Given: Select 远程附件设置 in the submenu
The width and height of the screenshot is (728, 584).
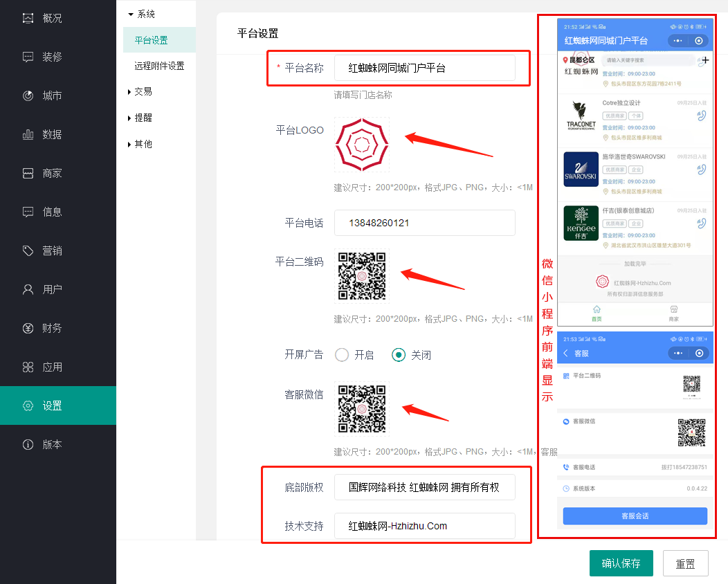Looking at the screenshot, I should click(159, 66).
